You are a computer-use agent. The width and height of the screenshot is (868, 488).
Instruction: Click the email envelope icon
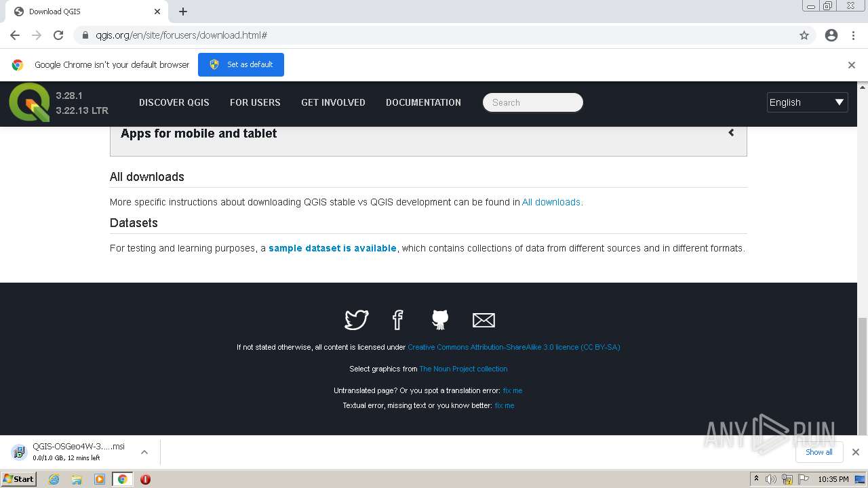click(484, 320)
